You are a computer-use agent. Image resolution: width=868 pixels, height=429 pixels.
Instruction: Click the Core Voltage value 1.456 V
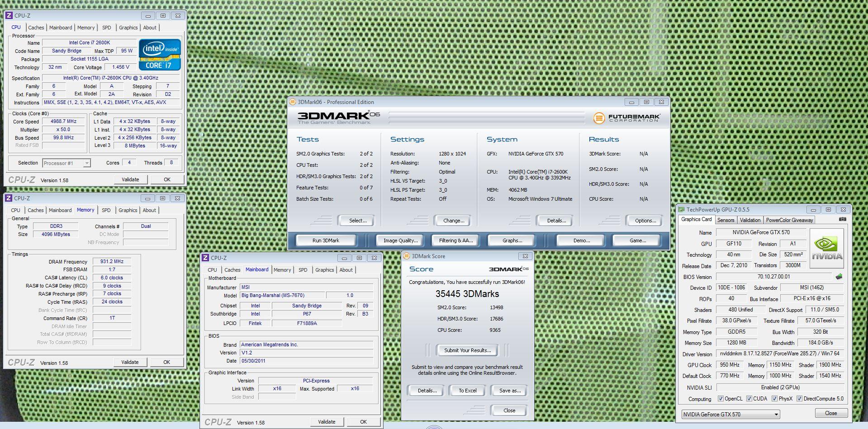point(121,67)
